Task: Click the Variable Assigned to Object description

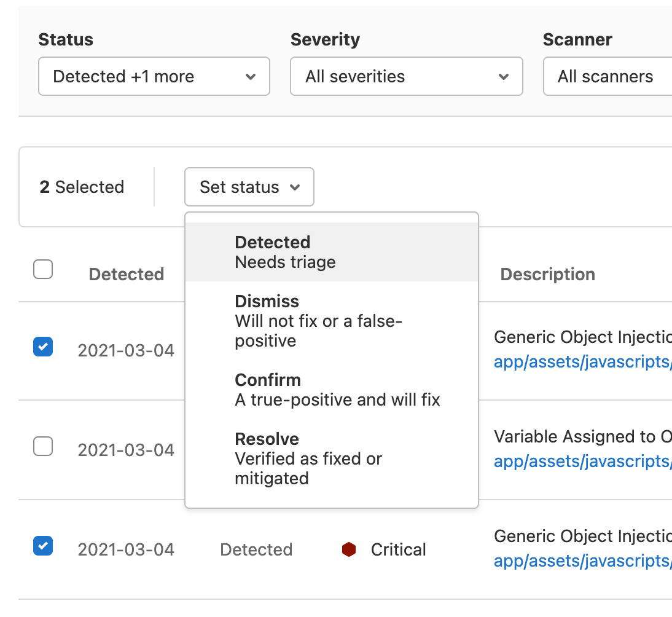Action: click(582, 436)
